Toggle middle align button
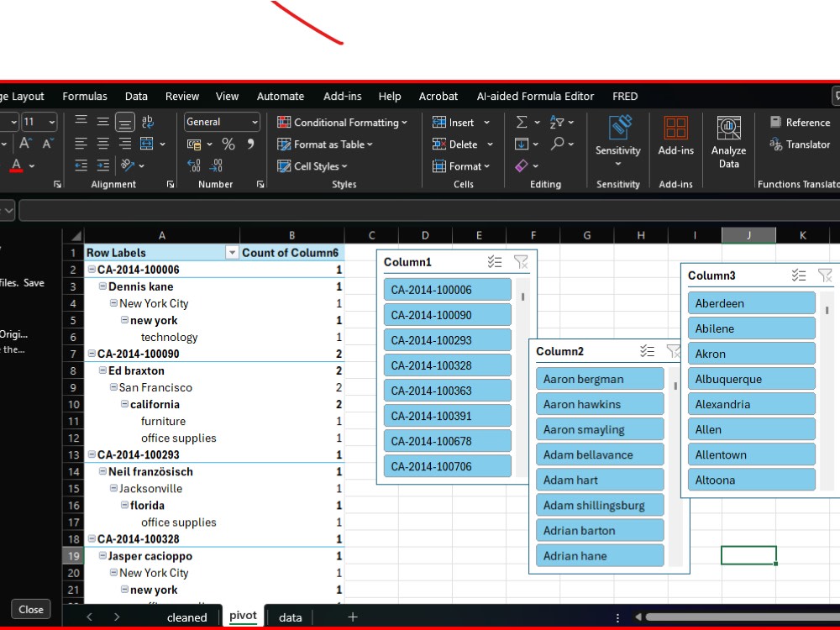Image resolution: width=840 pixels, height=630 pixels. [x=102, y=122]
